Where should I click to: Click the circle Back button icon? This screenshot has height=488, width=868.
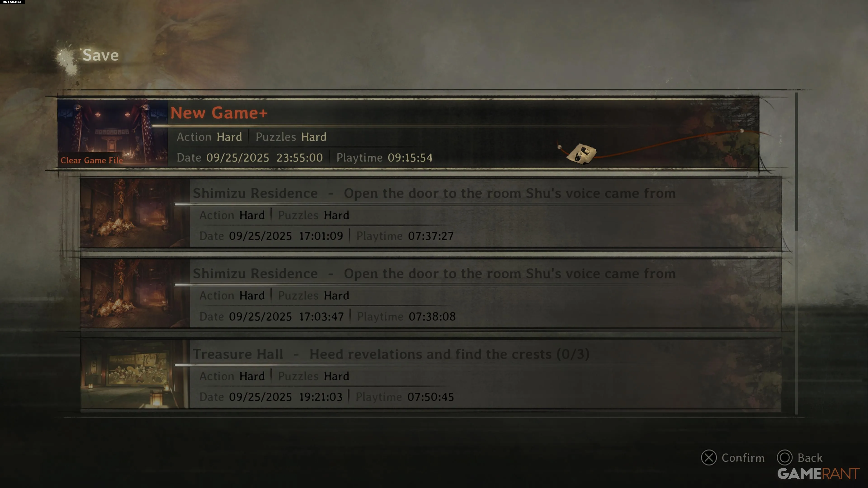coord(784,458)
